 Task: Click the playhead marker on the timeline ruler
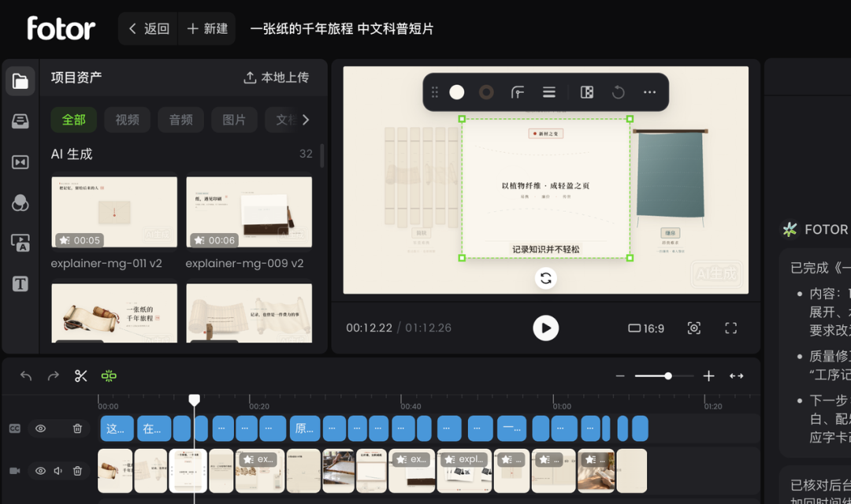195,400
